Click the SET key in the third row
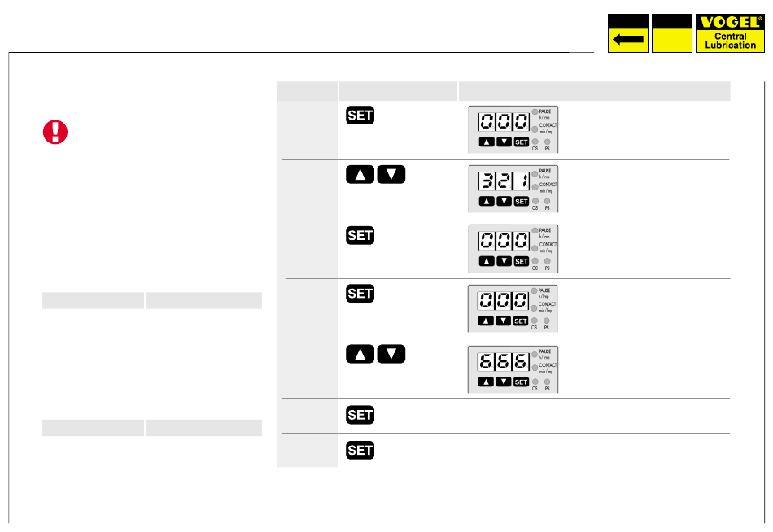 (360, 235)
